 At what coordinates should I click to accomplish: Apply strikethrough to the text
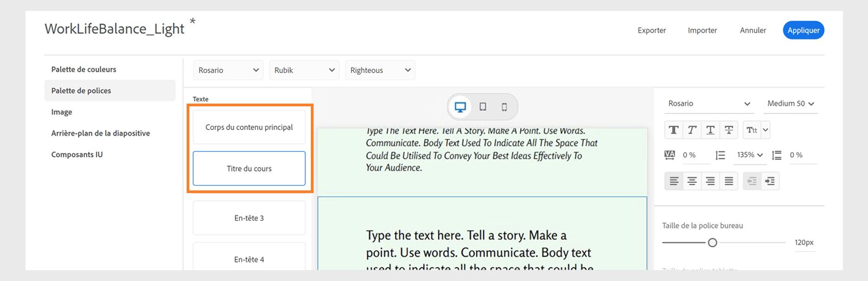(x=729, y=130)
